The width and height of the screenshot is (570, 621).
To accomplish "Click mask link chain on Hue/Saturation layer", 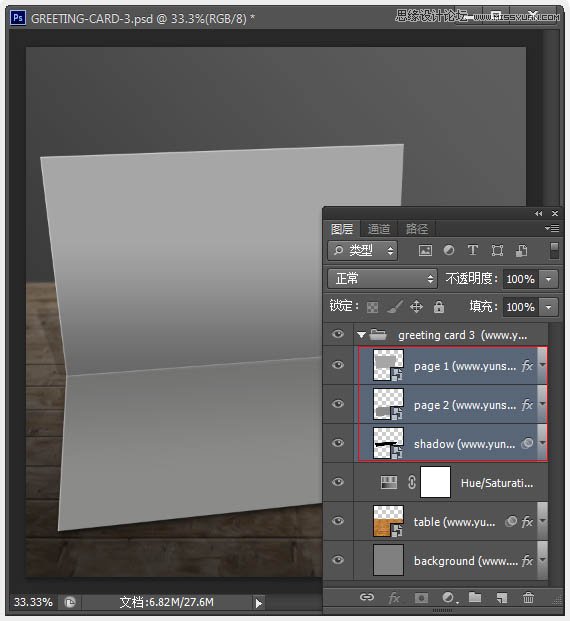I will tap(412, 482).
